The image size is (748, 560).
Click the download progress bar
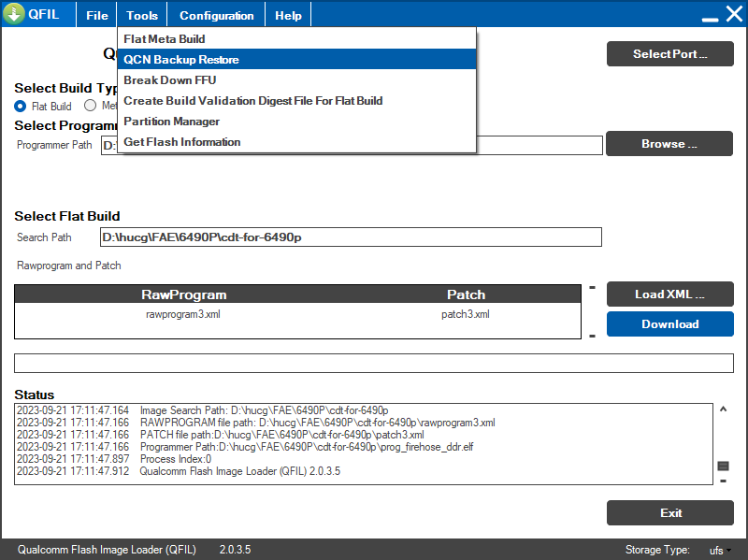click(x=373, y=363)
